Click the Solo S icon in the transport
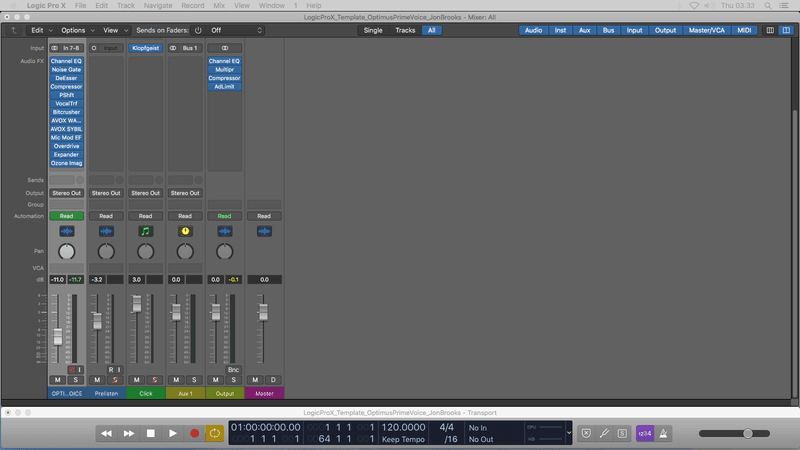800x450 pixels. [622, 433]
